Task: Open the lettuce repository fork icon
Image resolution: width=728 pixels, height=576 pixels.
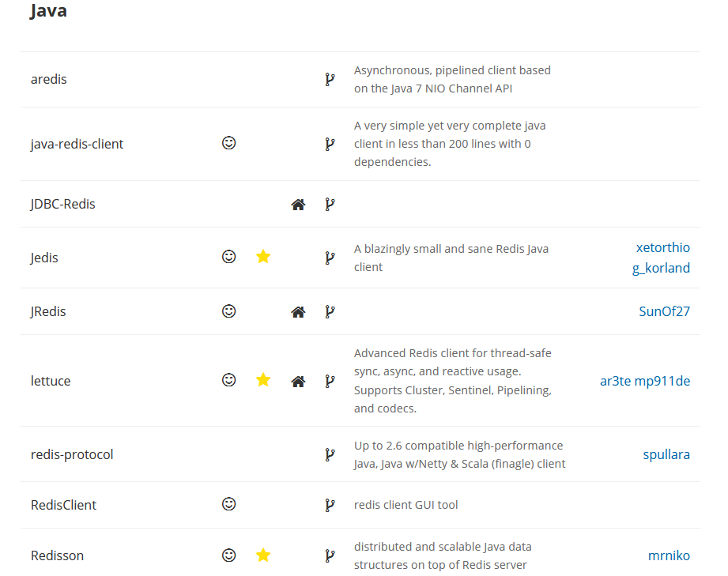Action: (330, 382)
